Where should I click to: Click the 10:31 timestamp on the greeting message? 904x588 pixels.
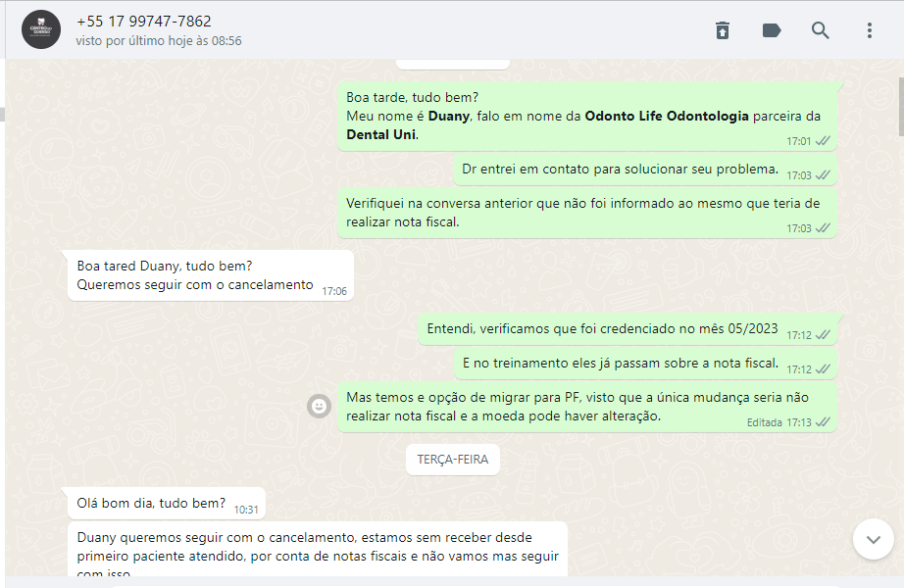246,510
